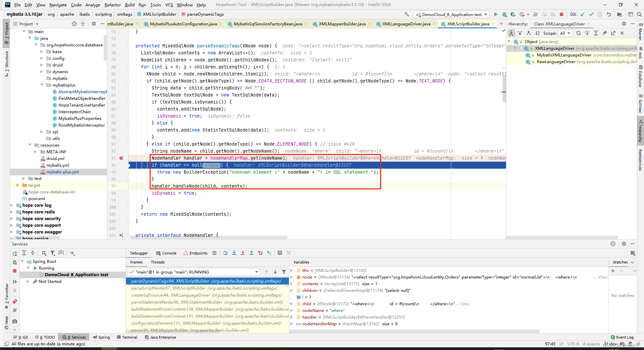Expand the nodeHandlerMap variable
The height and width of the screenshot is (350, 644).
(x=292, y=324)
